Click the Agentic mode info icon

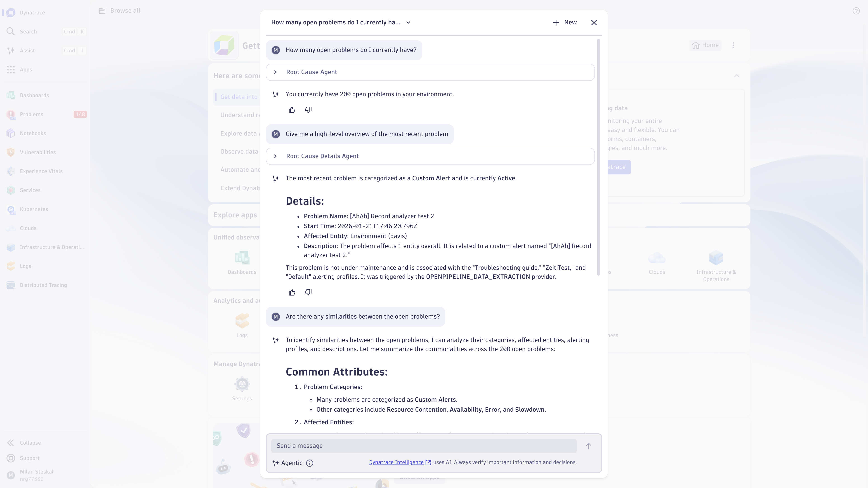point(309,463)
